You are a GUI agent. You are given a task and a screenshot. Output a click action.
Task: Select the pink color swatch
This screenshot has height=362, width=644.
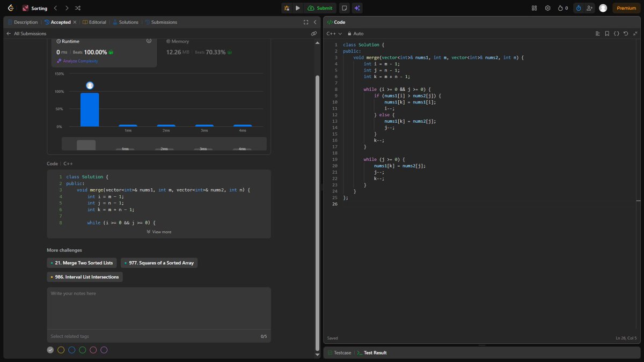93,350
